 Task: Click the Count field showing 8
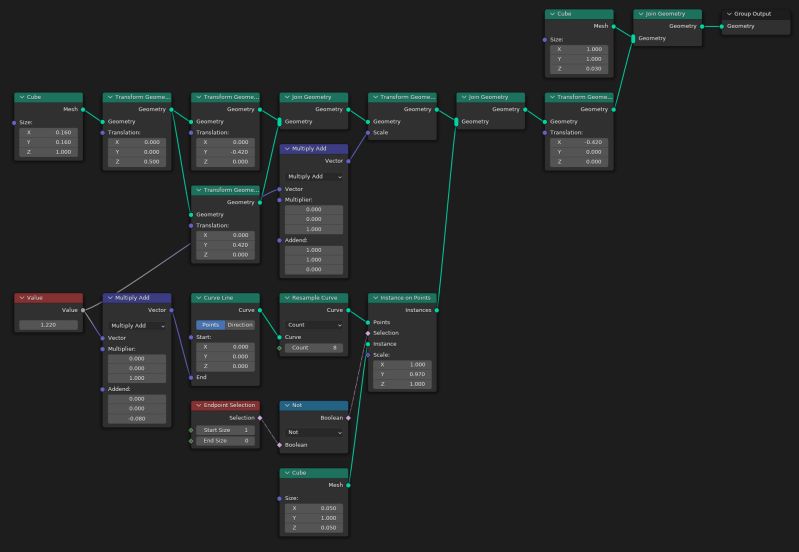[314, 348]
